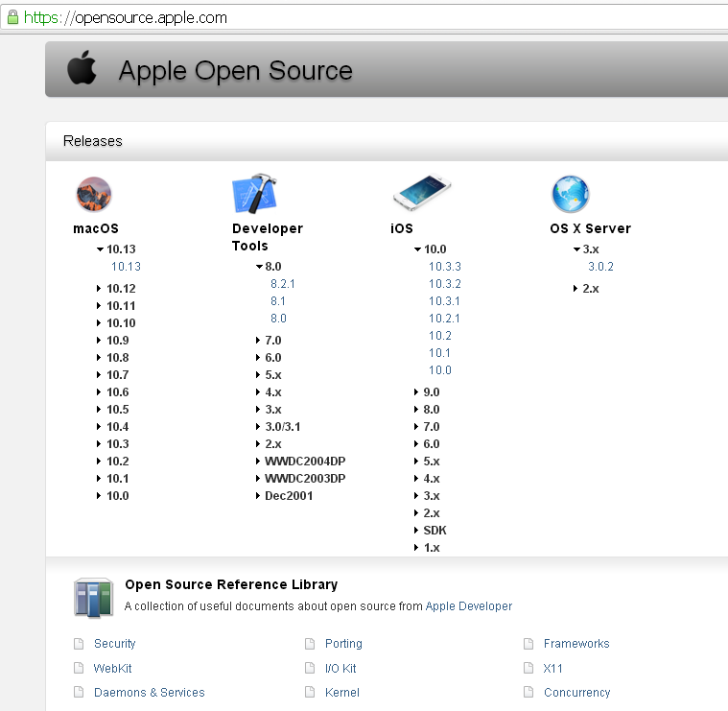The height and width of the screenshot is (711, 728).
Task: Open the iOS 10.2.1 link
Action: [444, 319]
